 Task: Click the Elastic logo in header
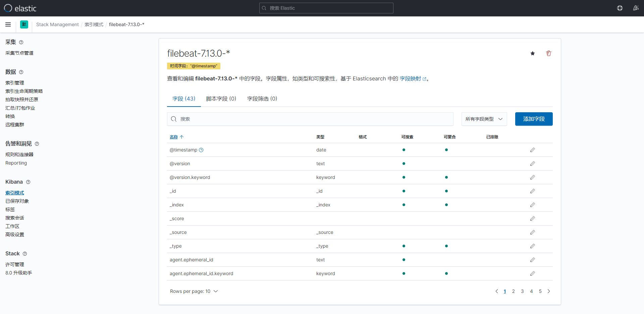[x=20, y=8]
